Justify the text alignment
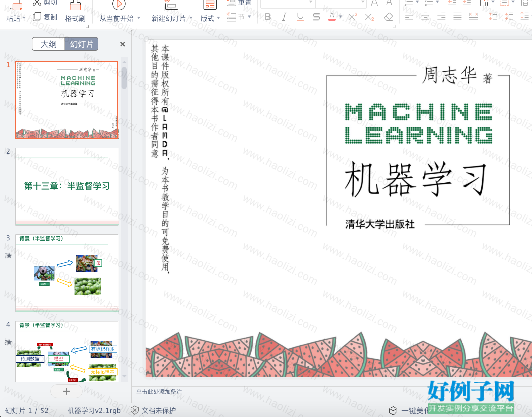Viewport: 532px width, 417px height. click(457, 17)
